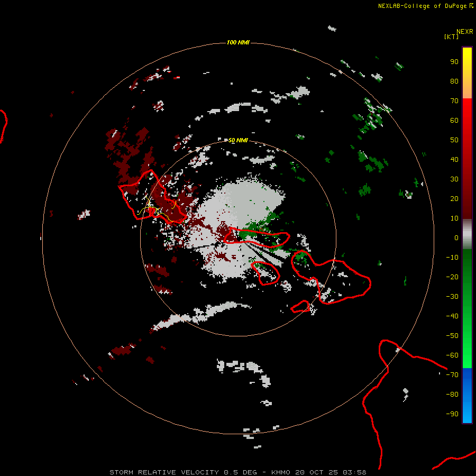Viewport: 476px width, 476px height.
Task: Click the KT units label above colorbar
Action: pyautogui.click(x=452, y=36)
